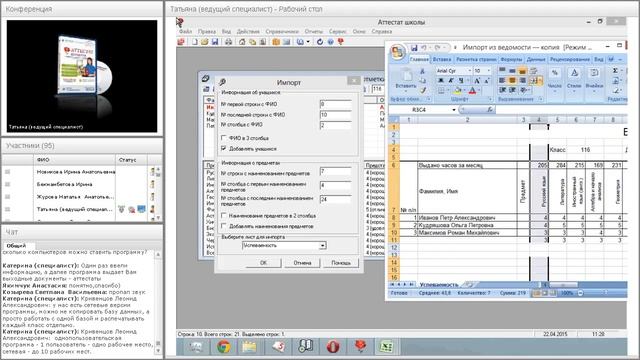Toggle checkbox beside Новикова Ирина Анатольевна

(7, 172)
